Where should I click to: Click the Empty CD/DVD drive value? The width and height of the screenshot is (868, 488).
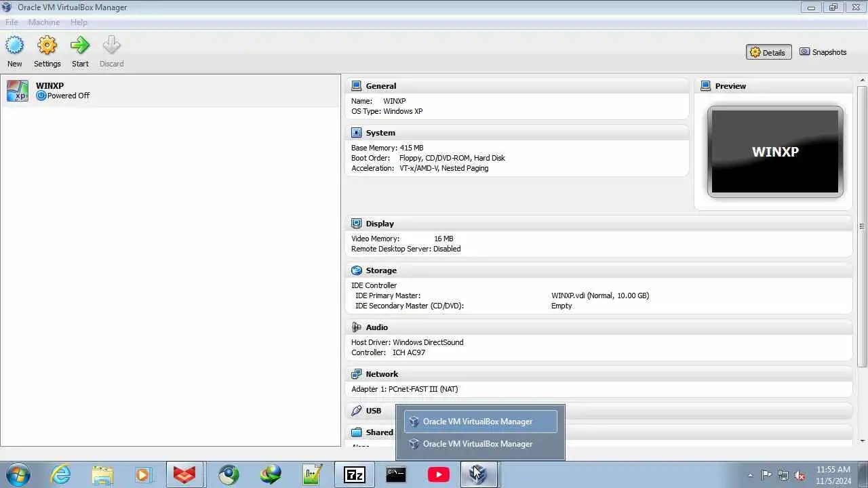click(561, 306)
